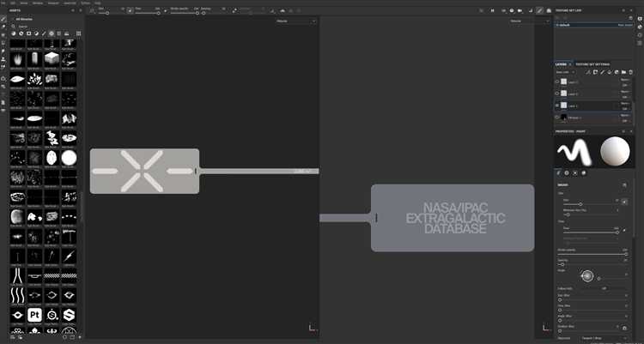This screenshot has width=644, height=344.
Task: Open camera settings icon in top toolbar
Action: click(519, 10)
